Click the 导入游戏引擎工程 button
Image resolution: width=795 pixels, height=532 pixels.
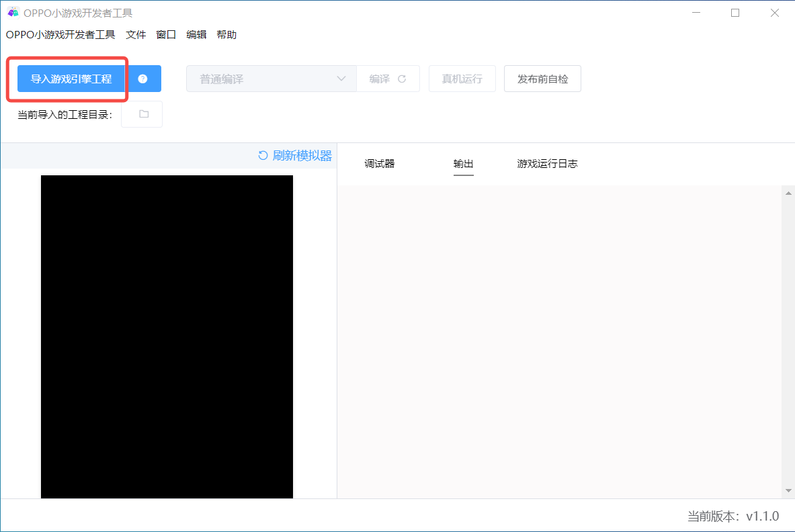tap(71, 79)
